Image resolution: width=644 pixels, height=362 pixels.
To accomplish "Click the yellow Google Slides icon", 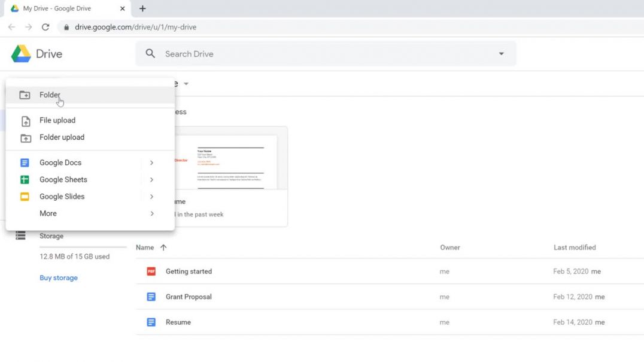I will pyautogui.click(x=25, y=197).
